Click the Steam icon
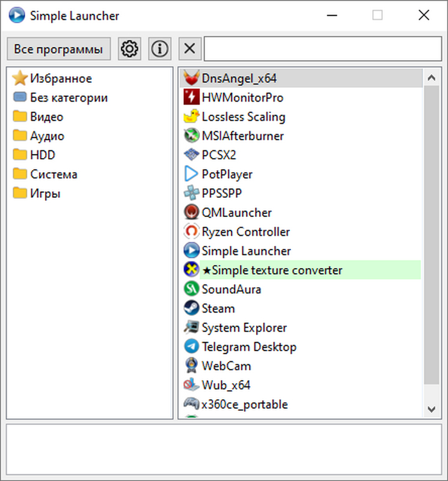 click(x=191, y=308)
